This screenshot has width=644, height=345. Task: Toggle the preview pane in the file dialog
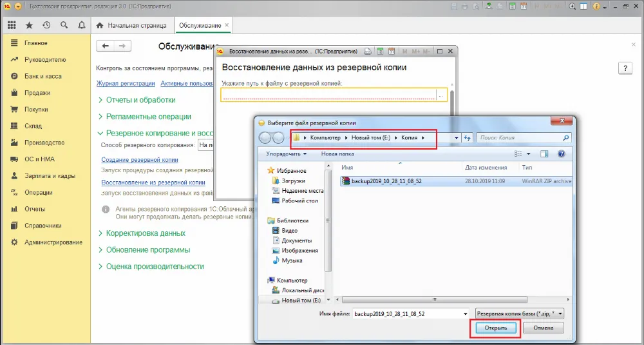544,154
